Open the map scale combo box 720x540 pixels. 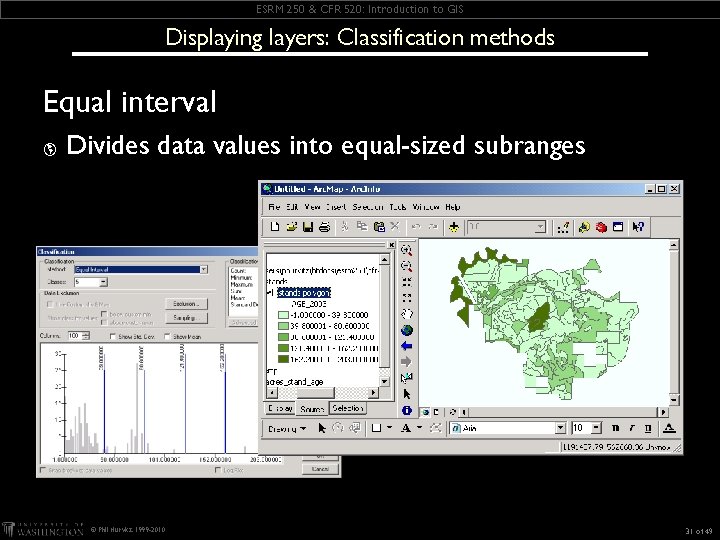click(507, 227)
